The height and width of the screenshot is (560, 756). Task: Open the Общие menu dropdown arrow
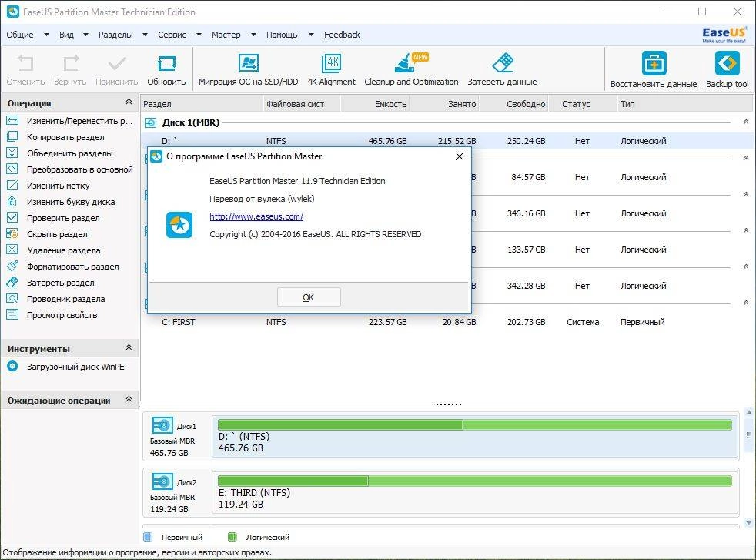tap(46, 35)
